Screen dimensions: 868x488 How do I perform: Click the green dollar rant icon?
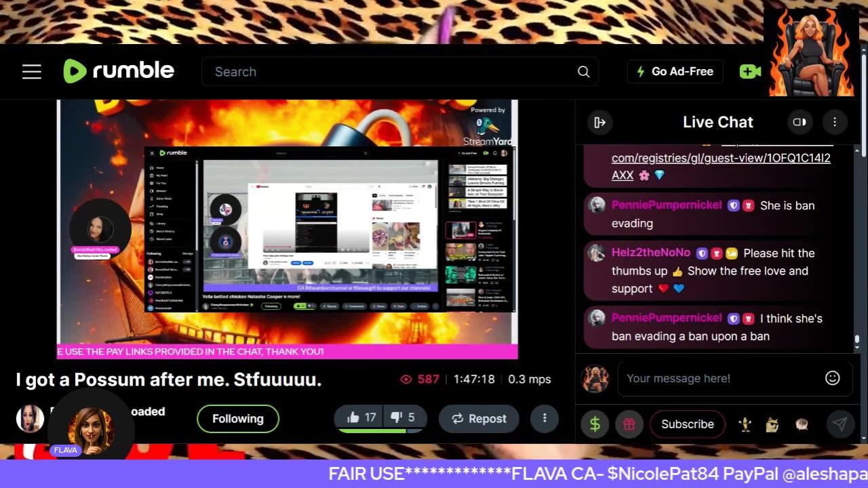[595, 424]
